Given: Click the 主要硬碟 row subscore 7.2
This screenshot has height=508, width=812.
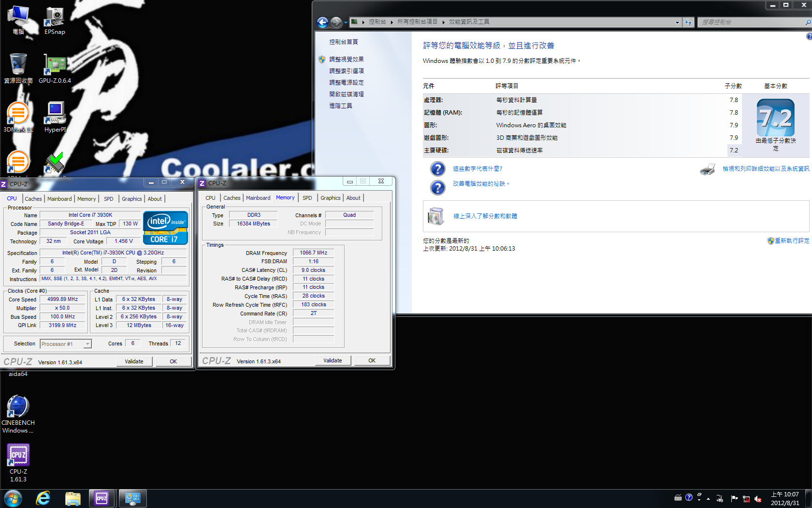Looking at the screenshot, I should click(x=734, y=150).
